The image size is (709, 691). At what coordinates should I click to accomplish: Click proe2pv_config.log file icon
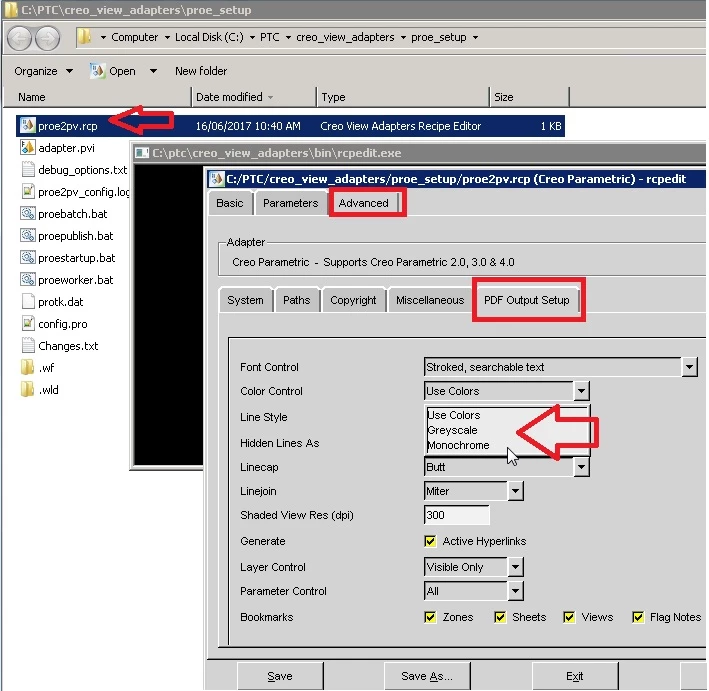click(28, 192)
